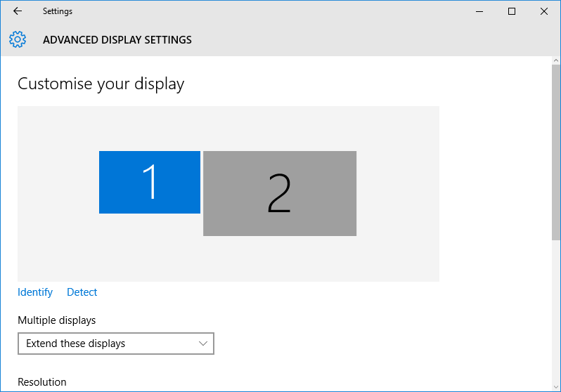This screenshot has height=392, width=561.
Task: Click the Resolution label
Action: tap(42, 382)
